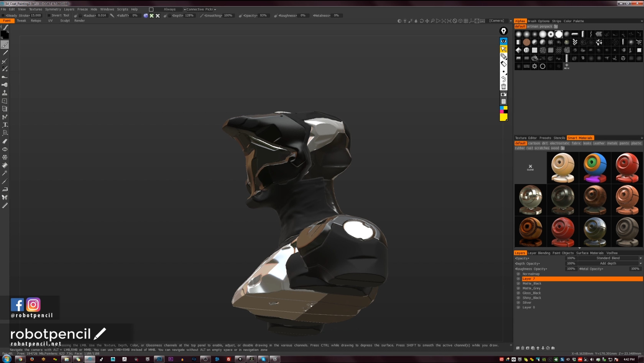Open the Symmetry menu
644x363 pixels.
pyautogui.click(x=53, y=9)
